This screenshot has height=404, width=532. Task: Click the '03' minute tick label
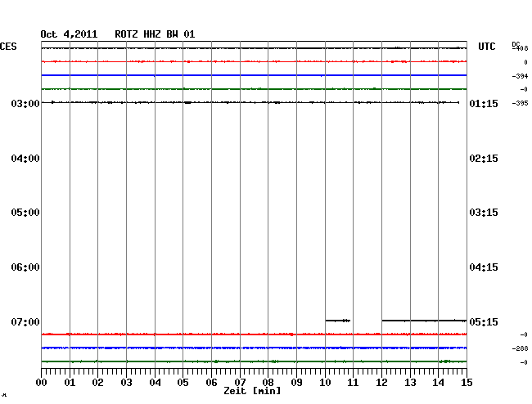click(x=126, y=383)
